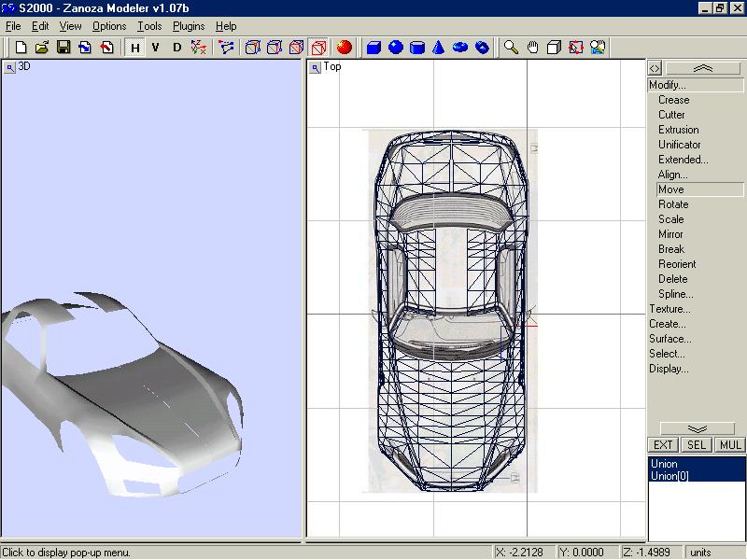Image resolution: width=747 pixels, height=560 pixels.
Task: Expand the Create... command group
Action: click(x=668, y=324)
